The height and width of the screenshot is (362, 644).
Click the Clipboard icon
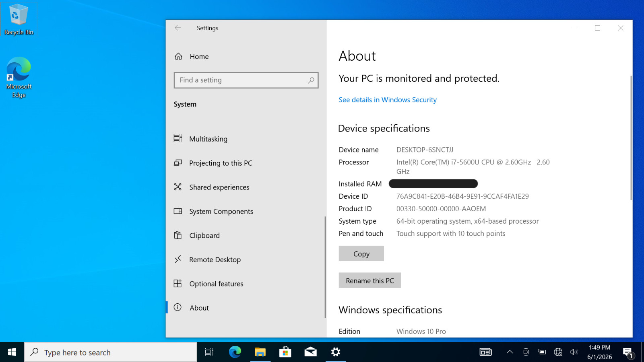coord(178,235)
